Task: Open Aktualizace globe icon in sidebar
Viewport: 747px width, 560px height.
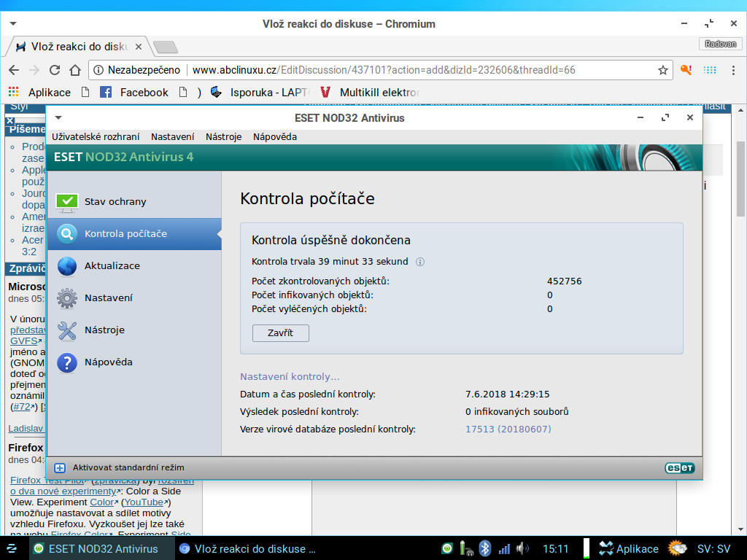Action: coord(66,265)
